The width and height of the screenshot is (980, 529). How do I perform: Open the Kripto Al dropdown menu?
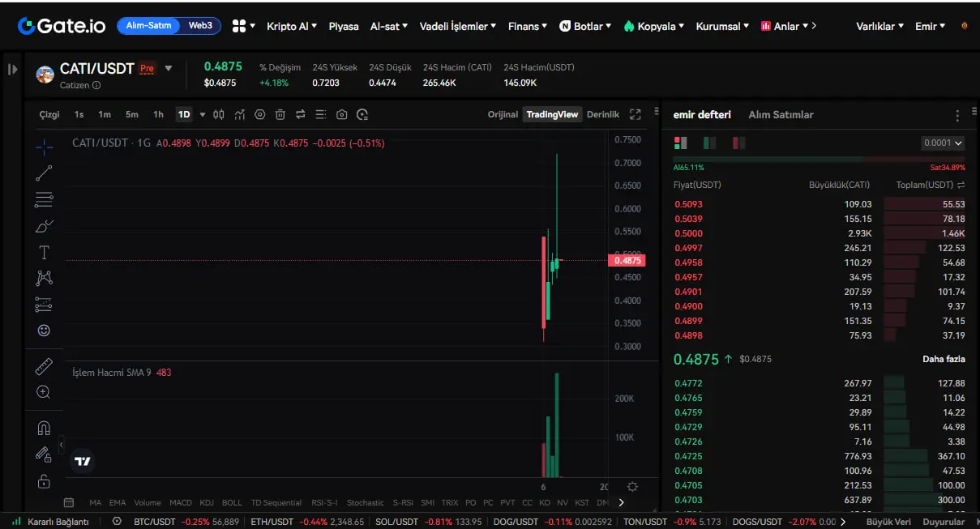tap(293, 26)
